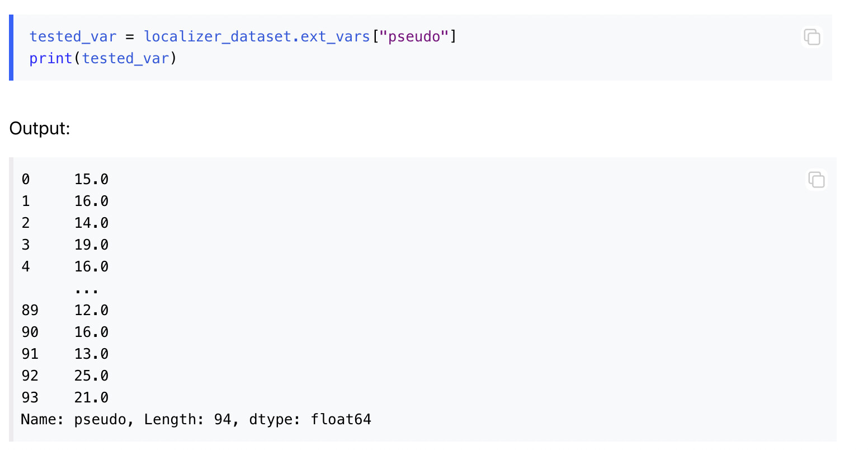
Task: Click tested_var inside the print parentheses
Action: [125, 59]
